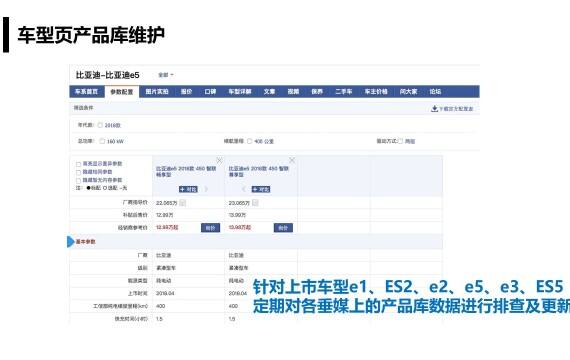
Task: Click 纯电动 value in first car column
Action: coord(163,280)
